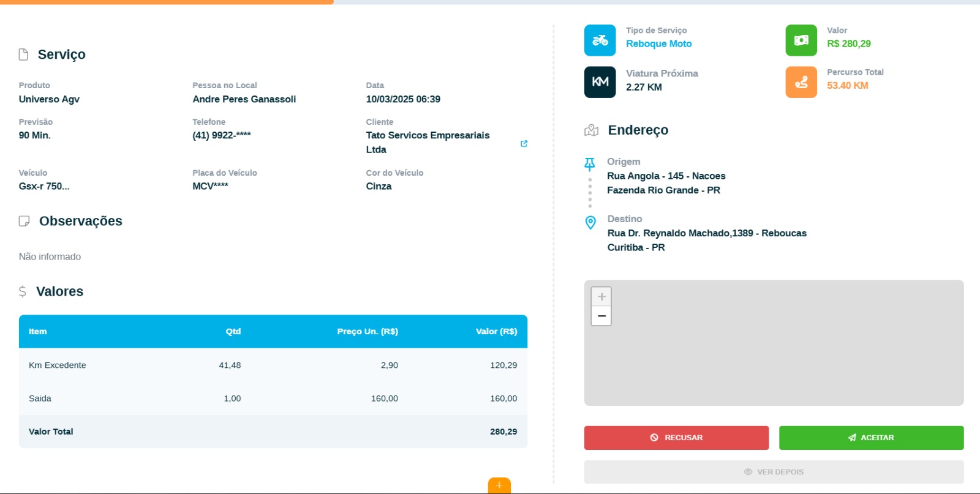The height and width of the screenshot is (494, 980).
Task: Click the orange progress bar at top
Action: pyautogui.click(x=167, y=2)
